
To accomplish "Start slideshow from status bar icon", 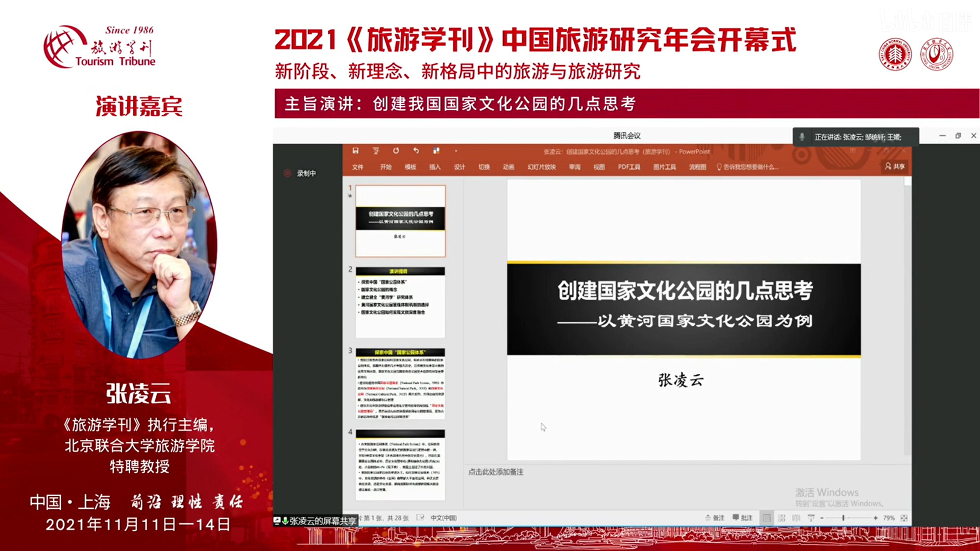I will tap(811, 518).
